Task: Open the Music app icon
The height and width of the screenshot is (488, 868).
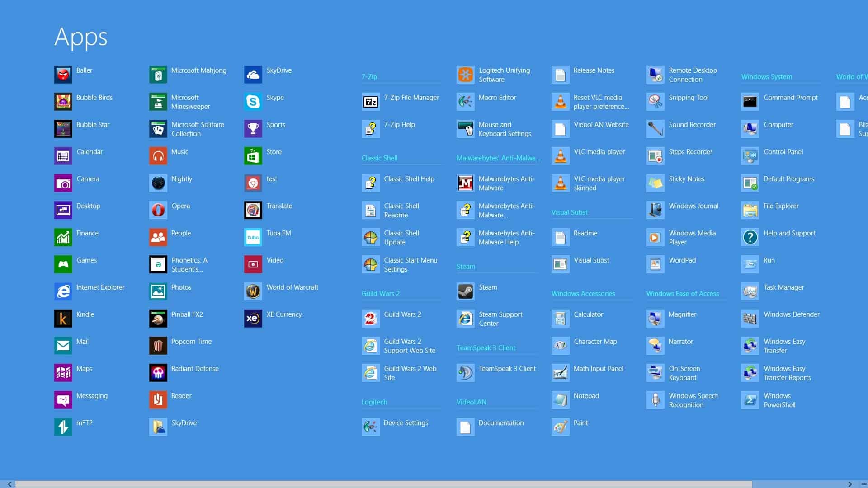Action: coord(158,156)
